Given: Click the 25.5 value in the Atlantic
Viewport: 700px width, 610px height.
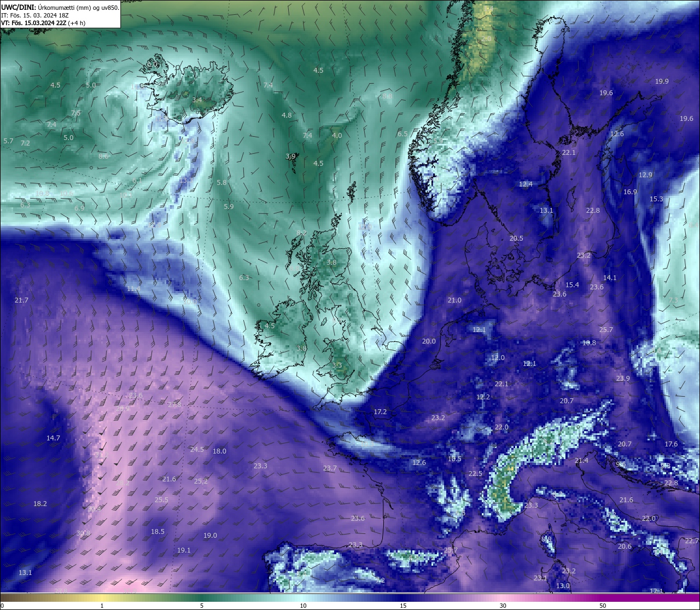Looking at the screenshot, I should [161, 500].
